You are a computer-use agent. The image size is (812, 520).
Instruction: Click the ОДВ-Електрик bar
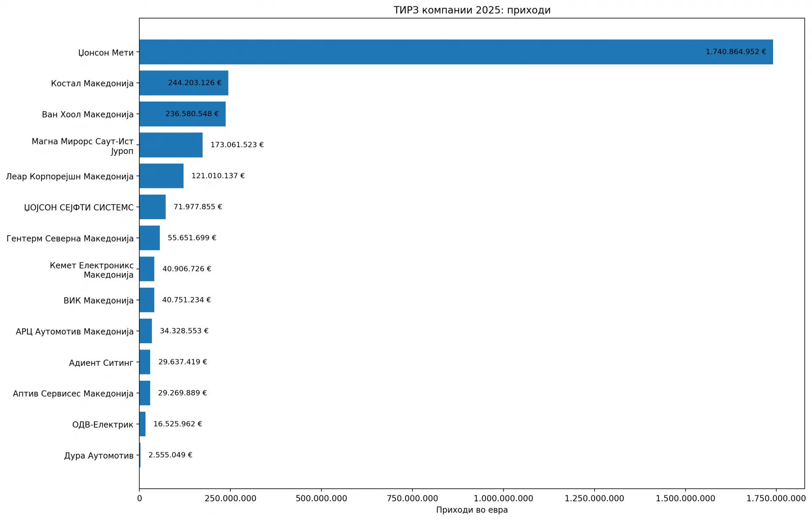pyautogui.click(x=143, y=424)
